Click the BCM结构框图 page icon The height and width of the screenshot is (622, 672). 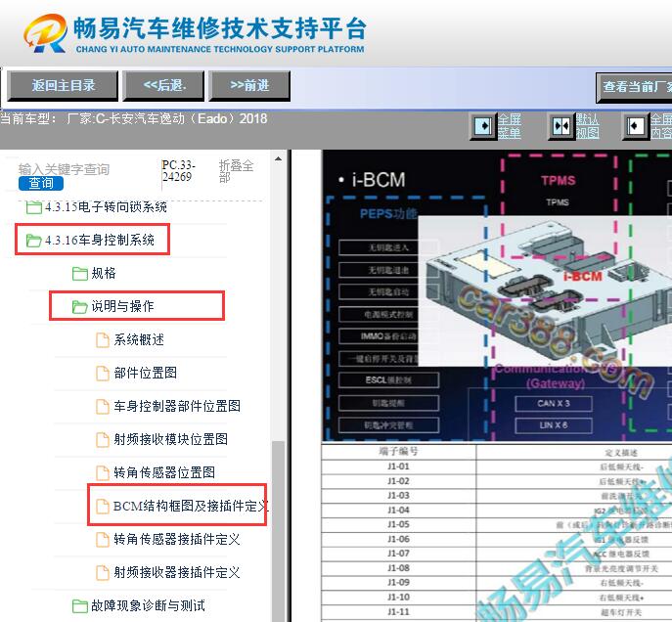tap(102, 507)
